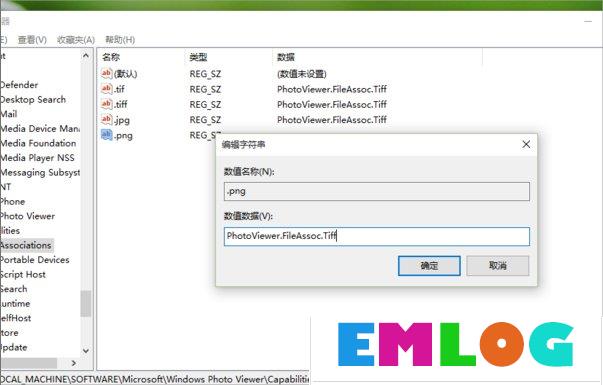The height and width of the screenshot is (385, 603).
Task: Select the .tif value name
Action: pos(120,89)
